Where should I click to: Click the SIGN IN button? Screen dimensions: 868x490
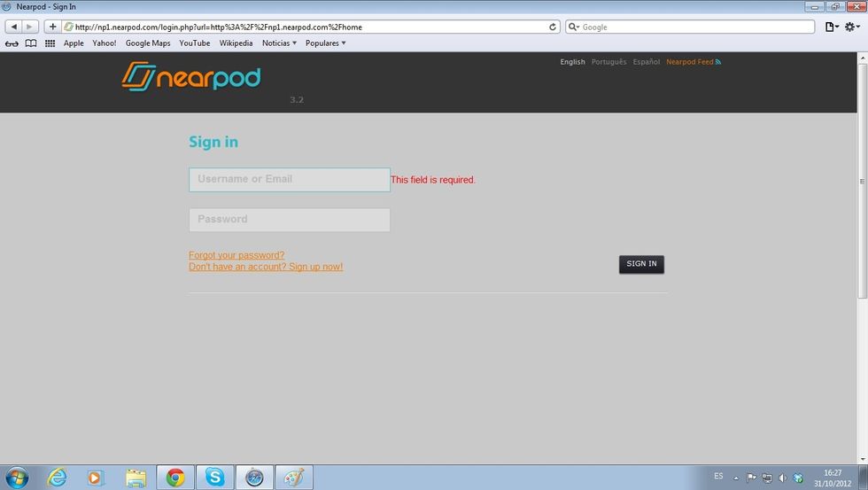tap(641, 264)
